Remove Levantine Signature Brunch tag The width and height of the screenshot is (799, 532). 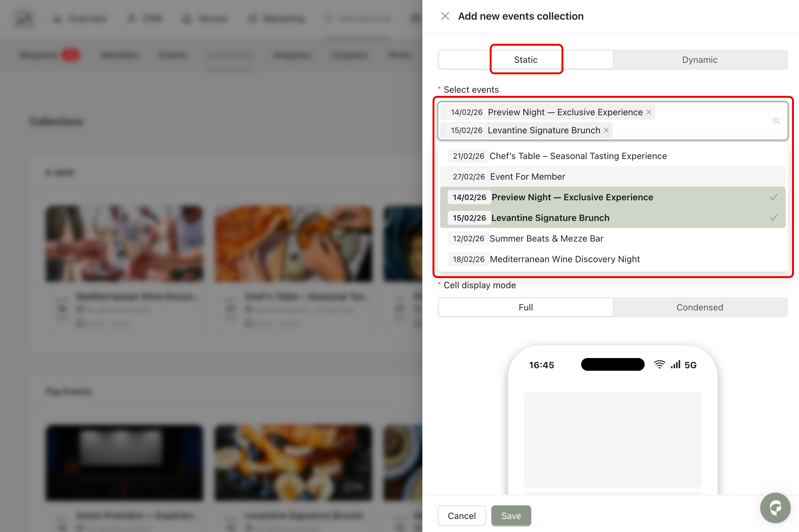pos(606,130)
